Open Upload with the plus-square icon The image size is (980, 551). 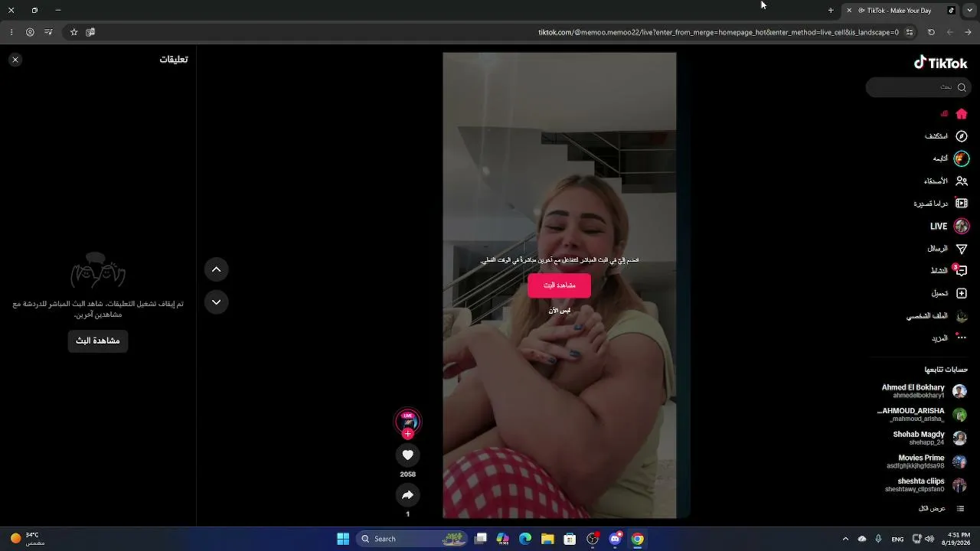962,293
